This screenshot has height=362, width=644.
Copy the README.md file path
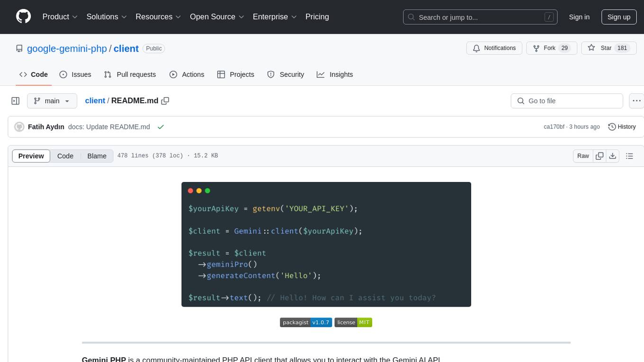(165, 101)
